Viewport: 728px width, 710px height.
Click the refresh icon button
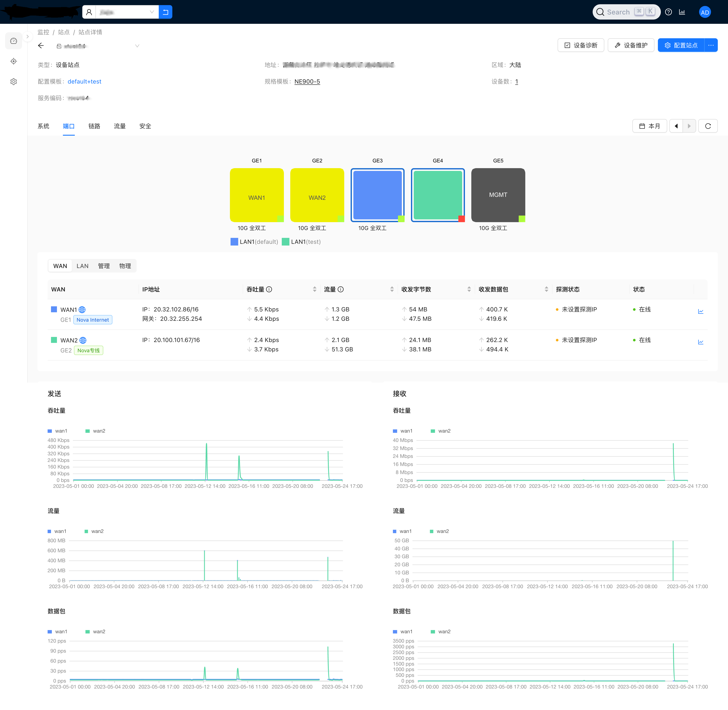click(x=708, y=126)
